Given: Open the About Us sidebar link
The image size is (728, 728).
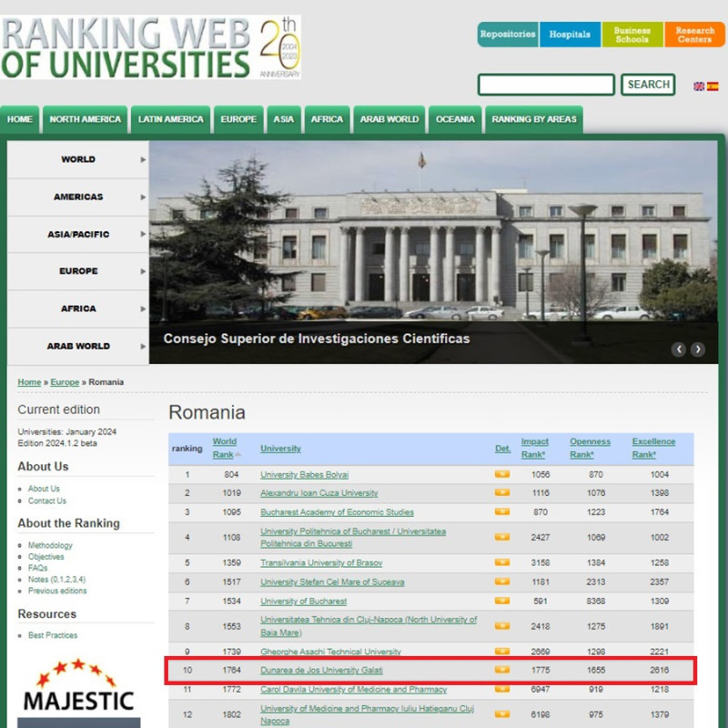Looking at the screenshot, I should [44, 489].
